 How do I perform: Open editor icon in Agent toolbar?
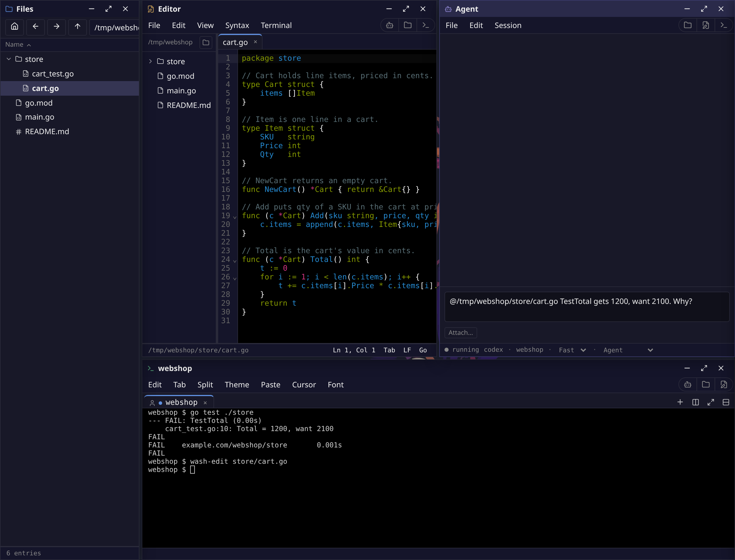point(706,25)
